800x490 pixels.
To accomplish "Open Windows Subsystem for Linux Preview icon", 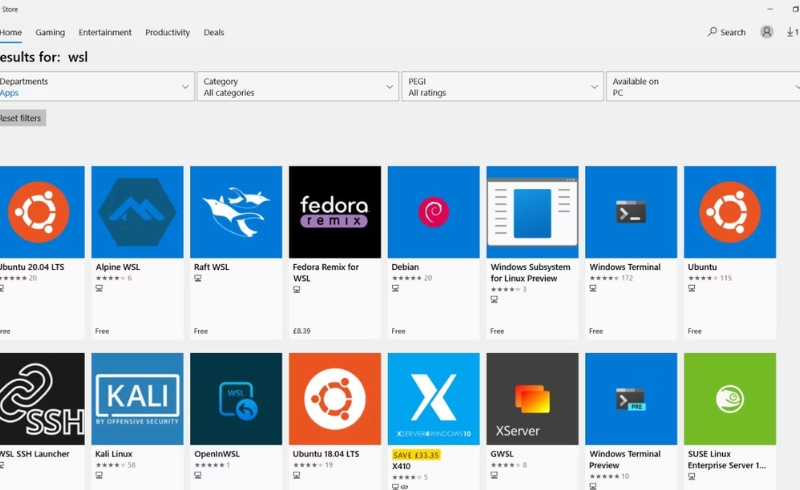I will [x=532, y=212].
